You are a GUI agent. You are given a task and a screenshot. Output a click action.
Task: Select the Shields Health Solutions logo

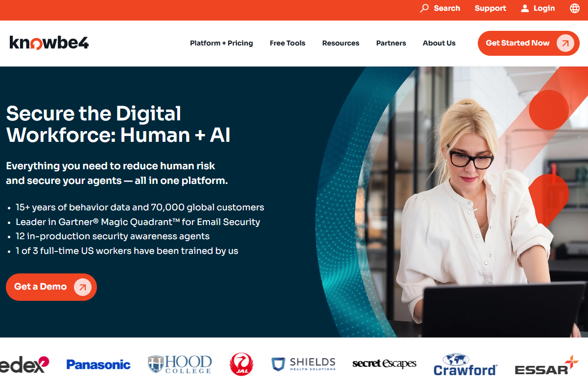tap(304, 364)
